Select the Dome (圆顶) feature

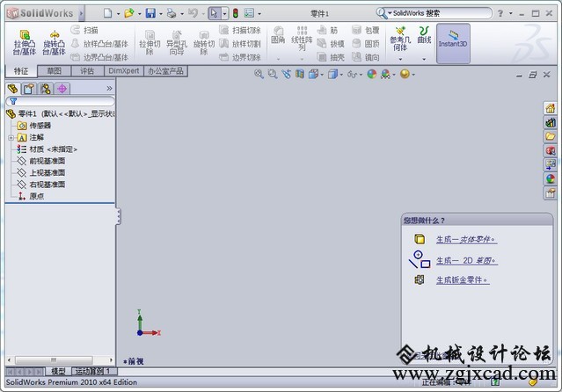[366, 44]
